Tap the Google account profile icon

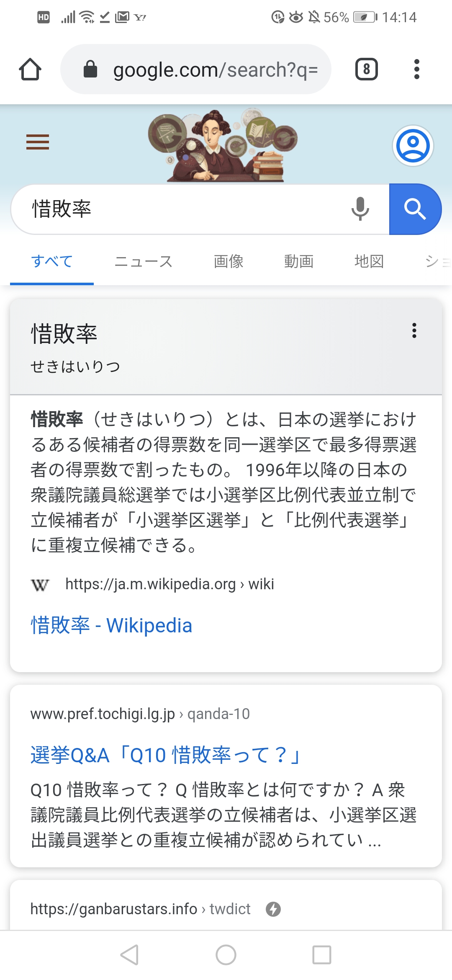(413, 146)
